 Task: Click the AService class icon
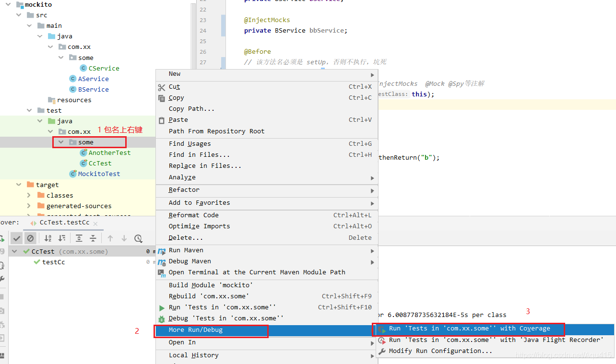pyautogui.click(x=73, y=79)
